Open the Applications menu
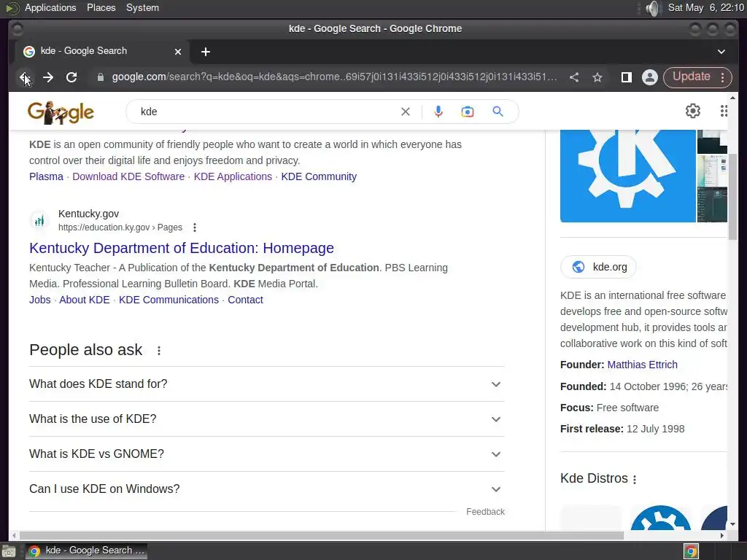Image resolution: width=747 pixels, height=560 pixels. click(50, 7)
